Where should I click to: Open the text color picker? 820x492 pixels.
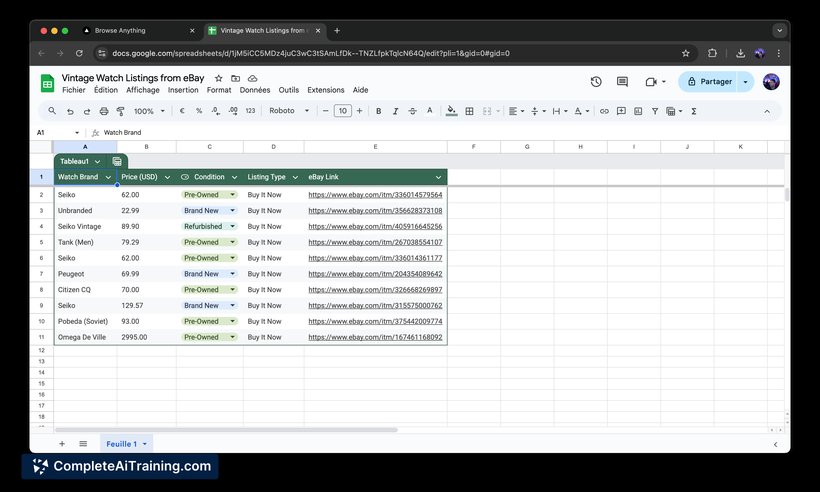pos(429,111)
